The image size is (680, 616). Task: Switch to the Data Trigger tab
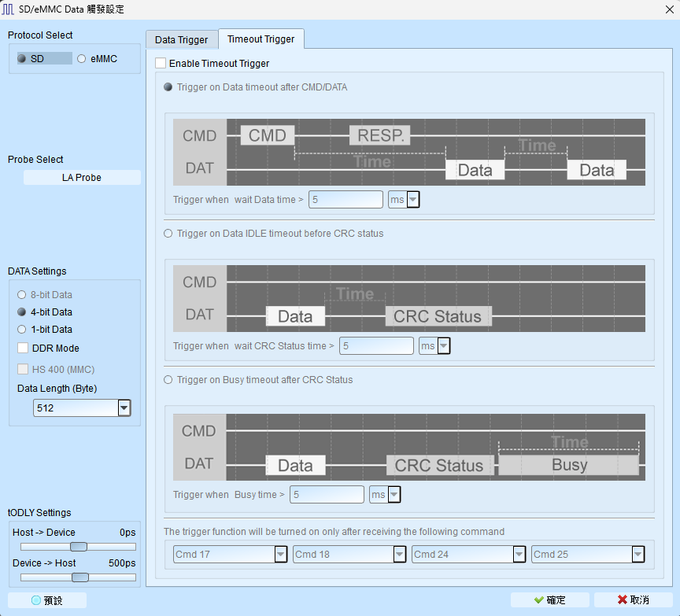(181, 39)
